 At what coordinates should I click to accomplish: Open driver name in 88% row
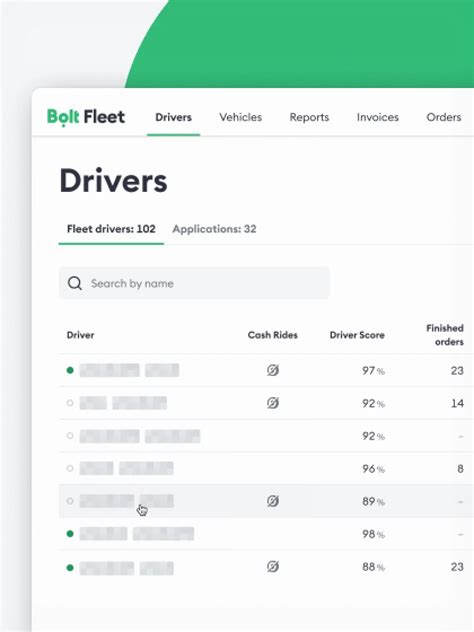coord(127,568)
